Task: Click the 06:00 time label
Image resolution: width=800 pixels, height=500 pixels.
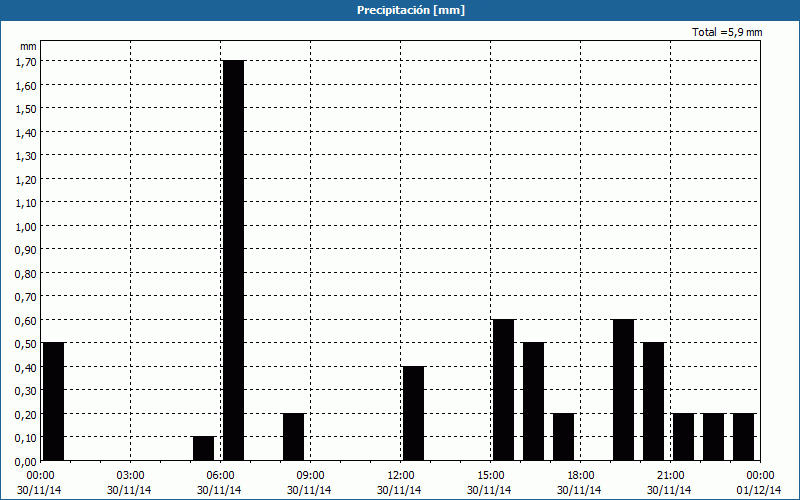Action: click(220, 476)
